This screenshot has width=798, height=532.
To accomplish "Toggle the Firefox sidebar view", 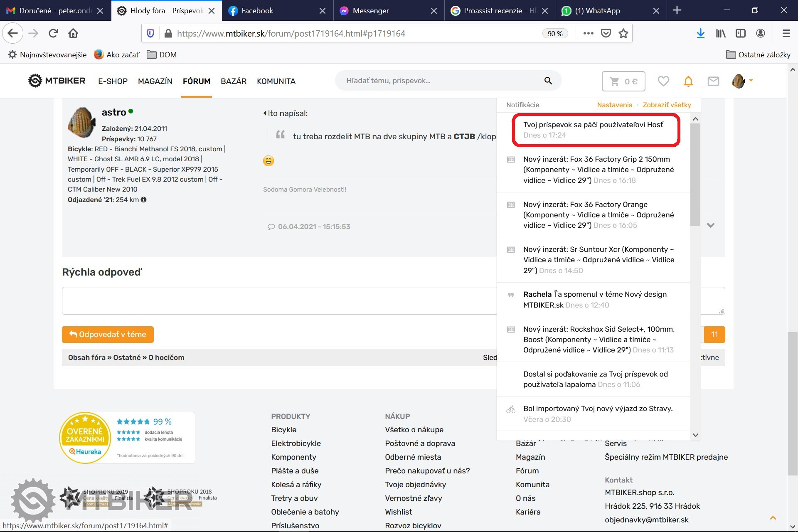I will [740, 34].
